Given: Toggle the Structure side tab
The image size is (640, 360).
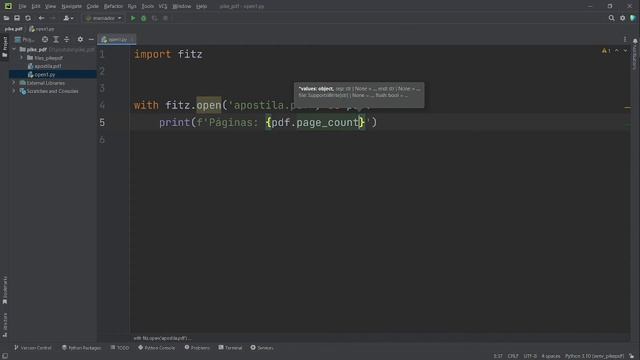Looking at the screenshot, I should click(x=4, y=325).
